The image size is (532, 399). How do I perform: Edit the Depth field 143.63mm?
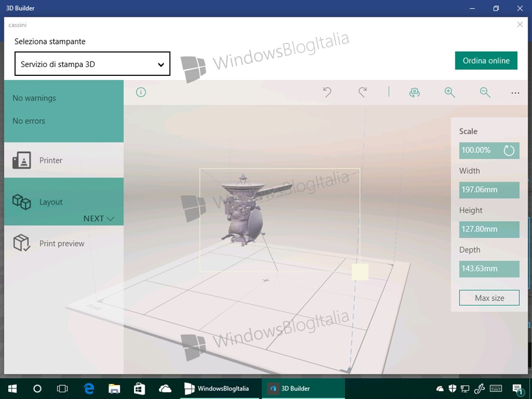coord(489,269)
